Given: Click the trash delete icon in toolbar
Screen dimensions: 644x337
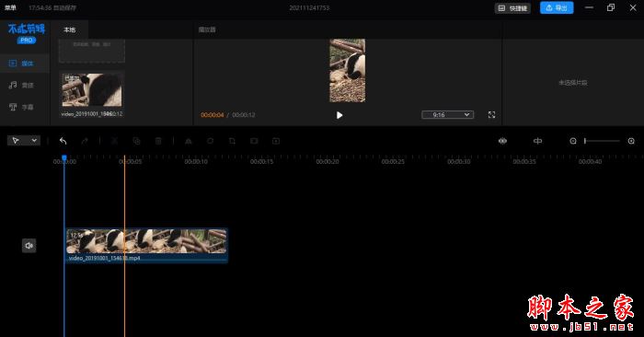Looking at the screenshot, I should (x=158, y=141).
